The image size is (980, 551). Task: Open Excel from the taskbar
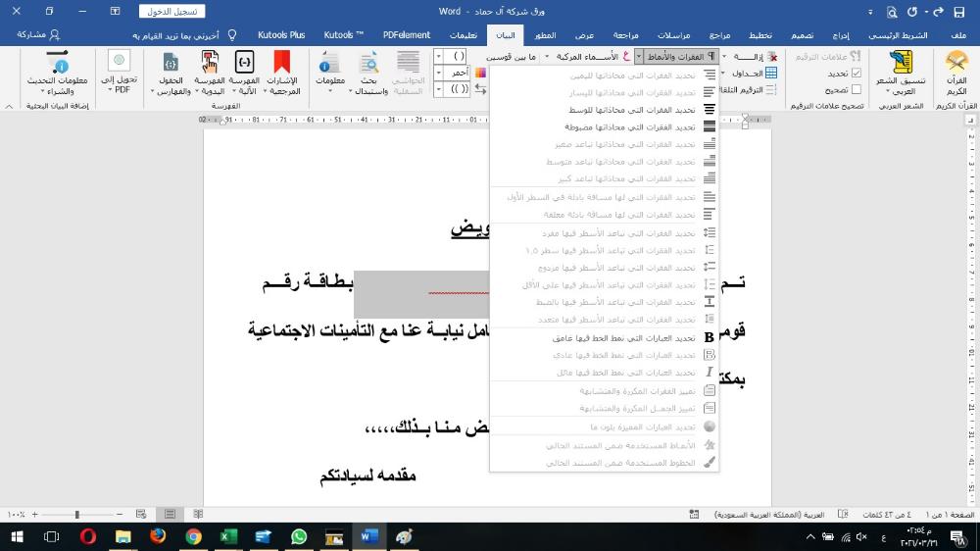click(228, 536)
